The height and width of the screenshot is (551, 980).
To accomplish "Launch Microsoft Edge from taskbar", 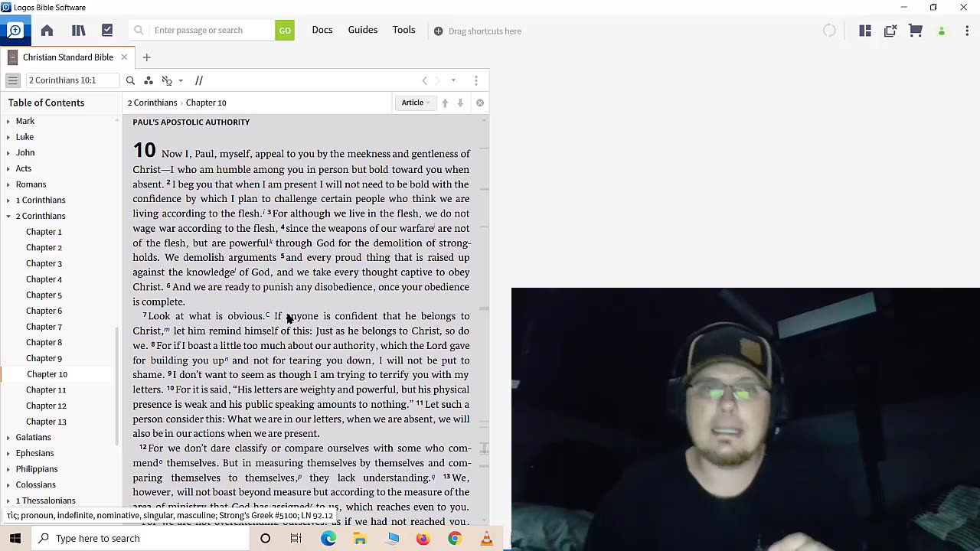I will click(328, 538).
